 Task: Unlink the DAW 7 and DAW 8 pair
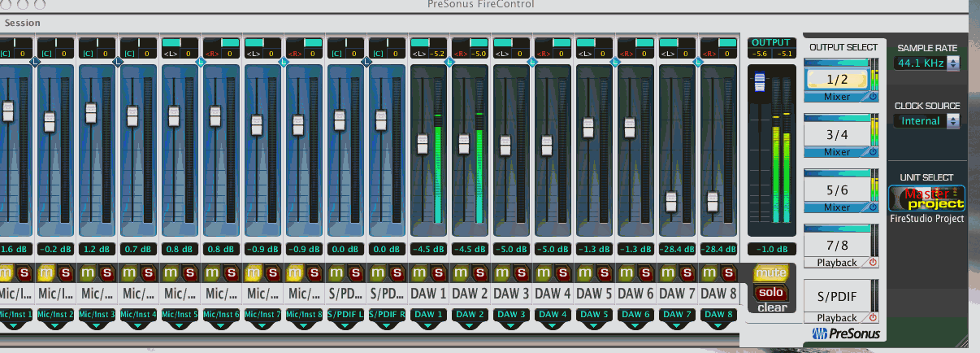click(x=698, y=62)
